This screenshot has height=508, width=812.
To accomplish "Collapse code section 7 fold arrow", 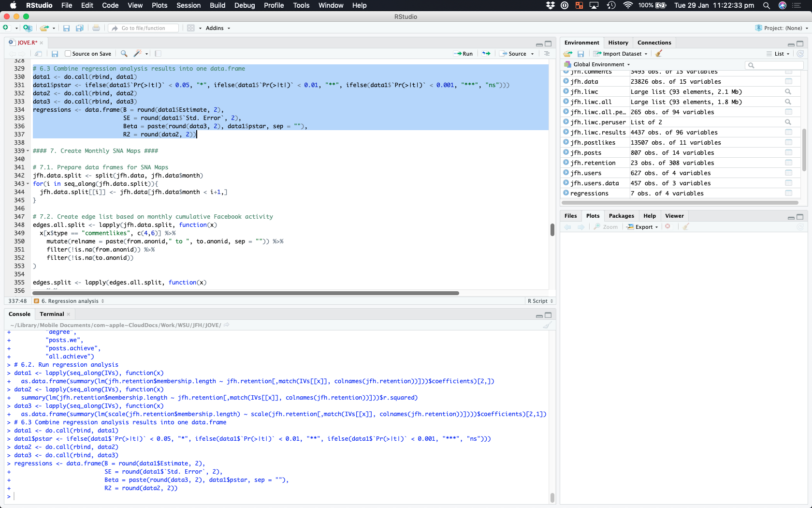I will [28, 151].
